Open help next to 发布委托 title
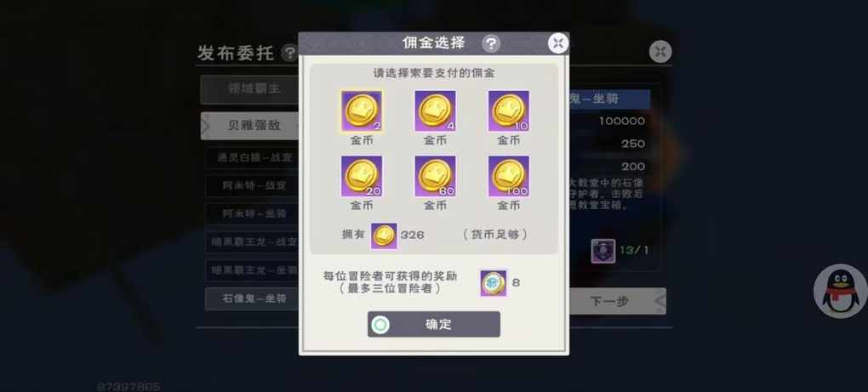 click(289, 53)
